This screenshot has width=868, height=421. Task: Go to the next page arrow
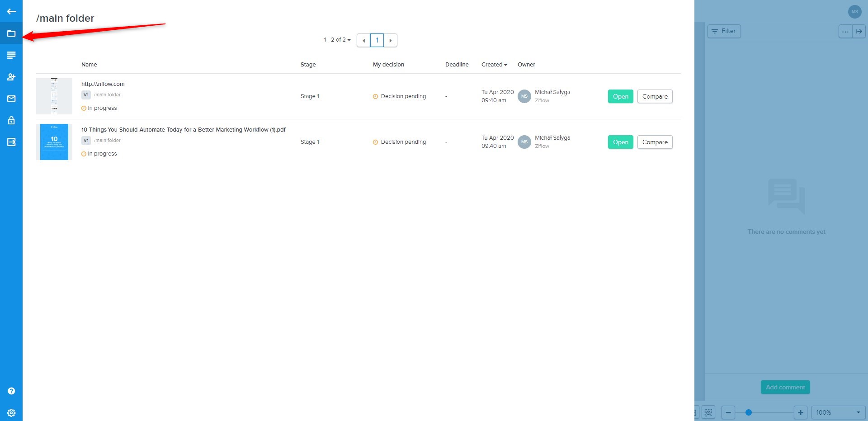point(391,40)
